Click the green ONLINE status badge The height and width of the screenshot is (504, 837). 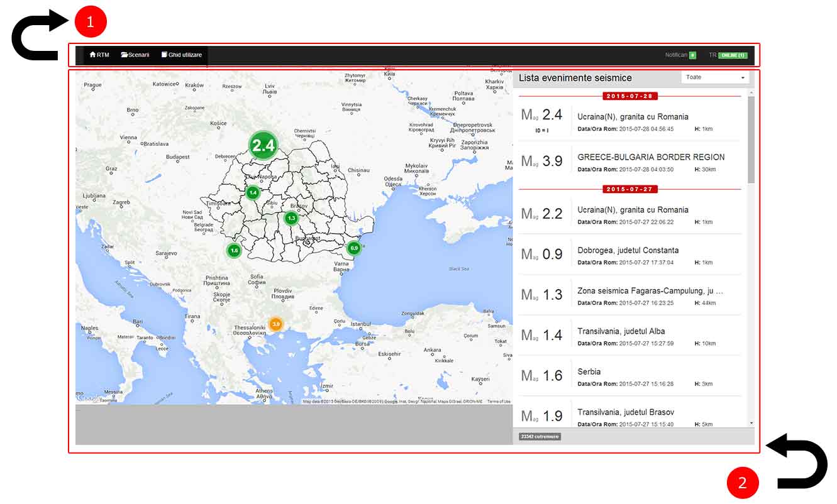coord(732,55)
